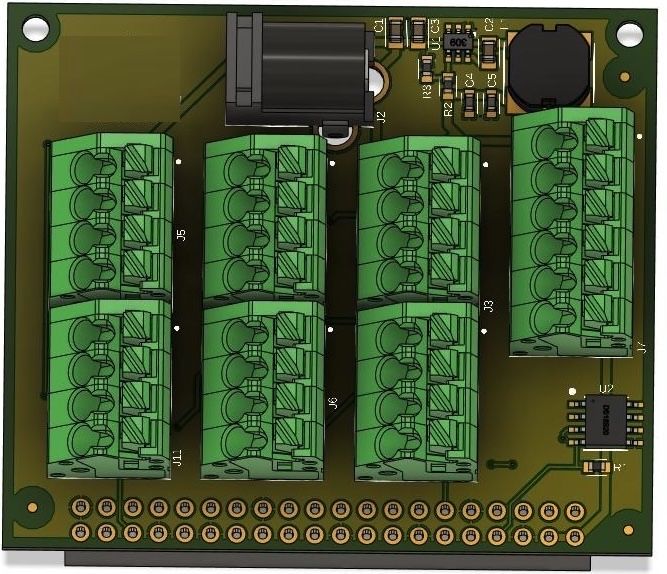Click capacitor C4 component
The height and width of the screenshot is (574, 667).
click(x=469, y=104)
